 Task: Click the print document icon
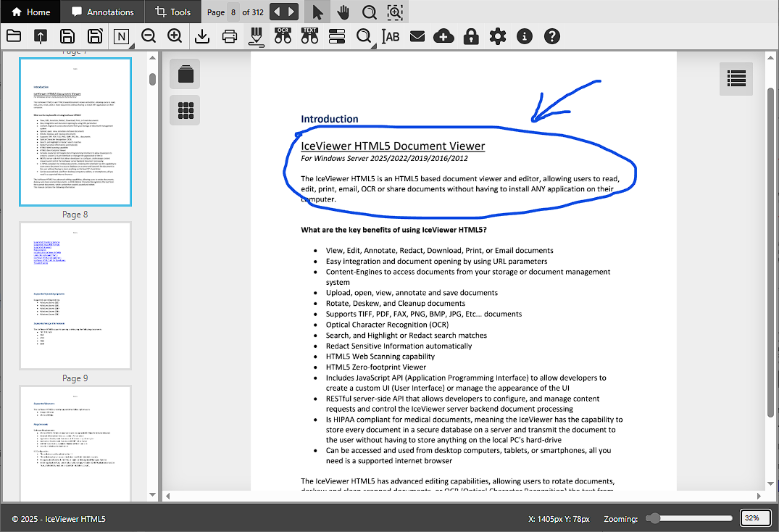tap(230, 36)
